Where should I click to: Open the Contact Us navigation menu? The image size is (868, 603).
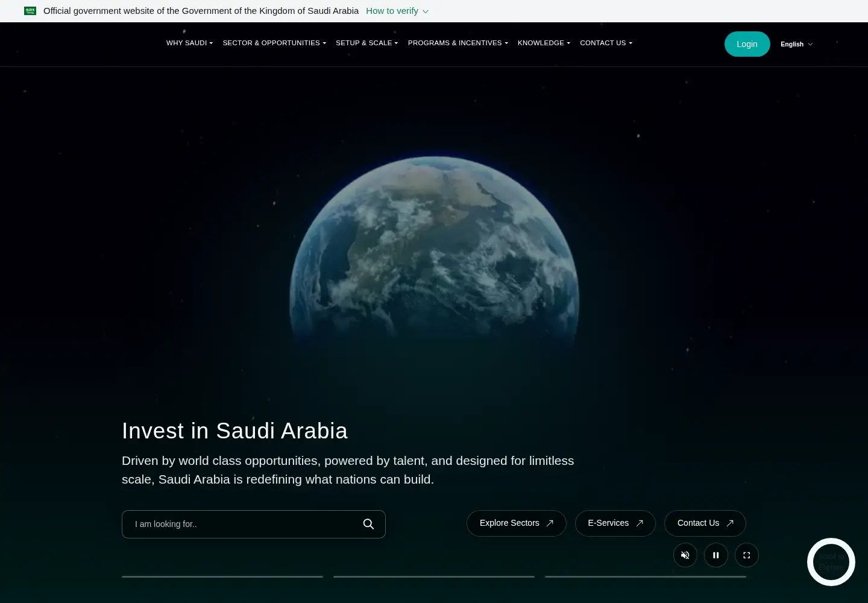[x=606, y=43]
